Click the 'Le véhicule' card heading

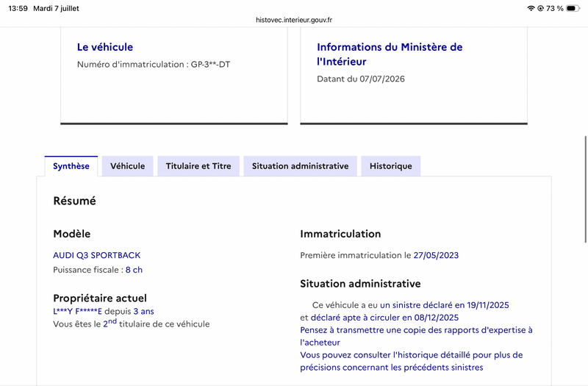click(x=105, y=47)
